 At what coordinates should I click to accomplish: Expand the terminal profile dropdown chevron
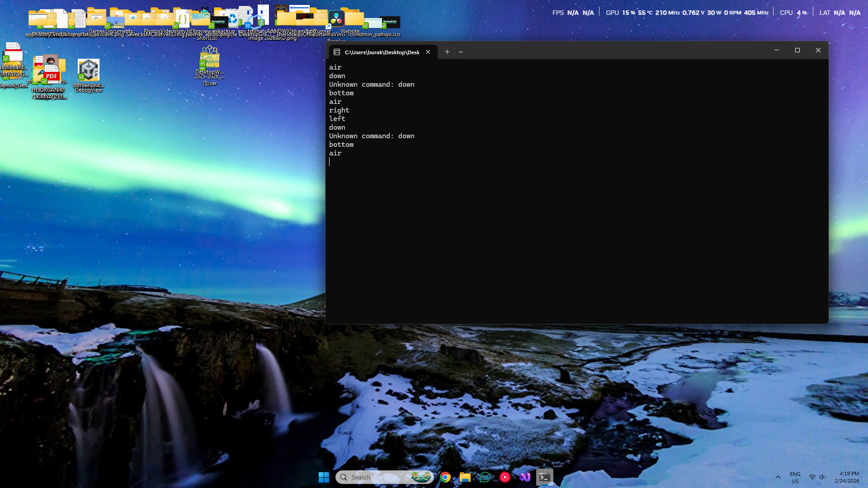point(461,52)
